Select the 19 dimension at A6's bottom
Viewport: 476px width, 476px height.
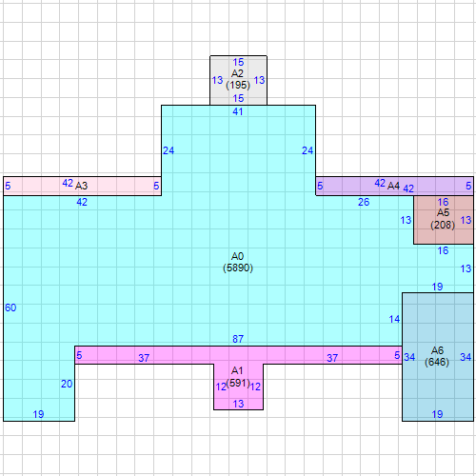tap(437, 414)
